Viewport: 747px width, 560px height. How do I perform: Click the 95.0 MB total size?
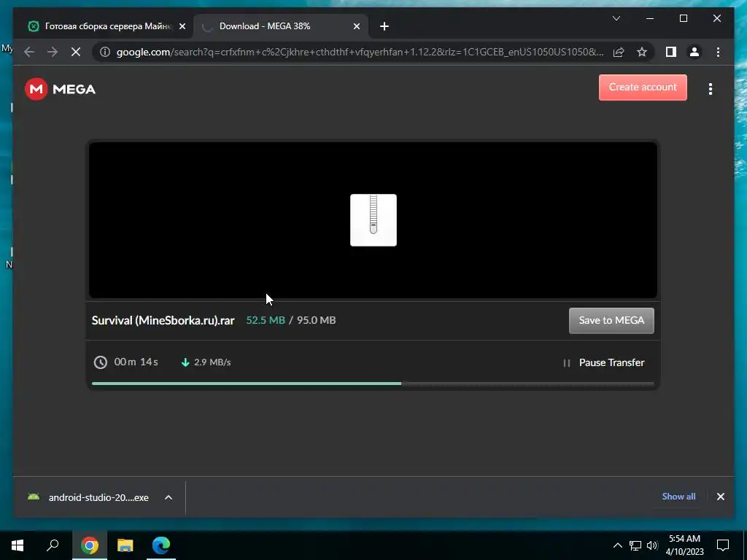[317, 321]
